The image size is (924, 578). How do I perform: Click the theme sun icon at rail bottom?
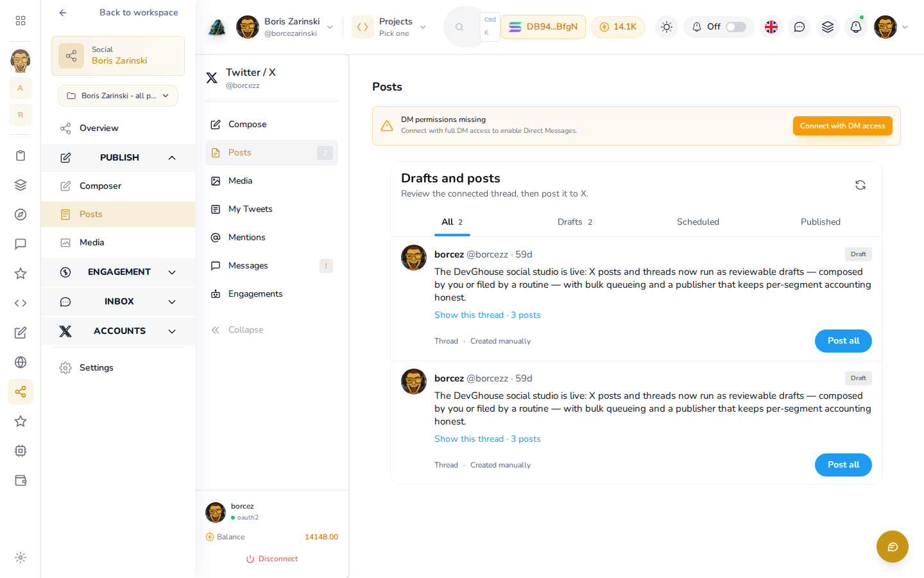click(21, 557)
